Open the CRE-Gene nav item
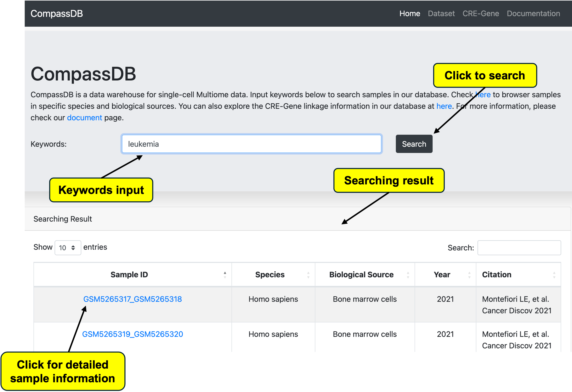This screenshot has height=392, width=572. point(481,13)
